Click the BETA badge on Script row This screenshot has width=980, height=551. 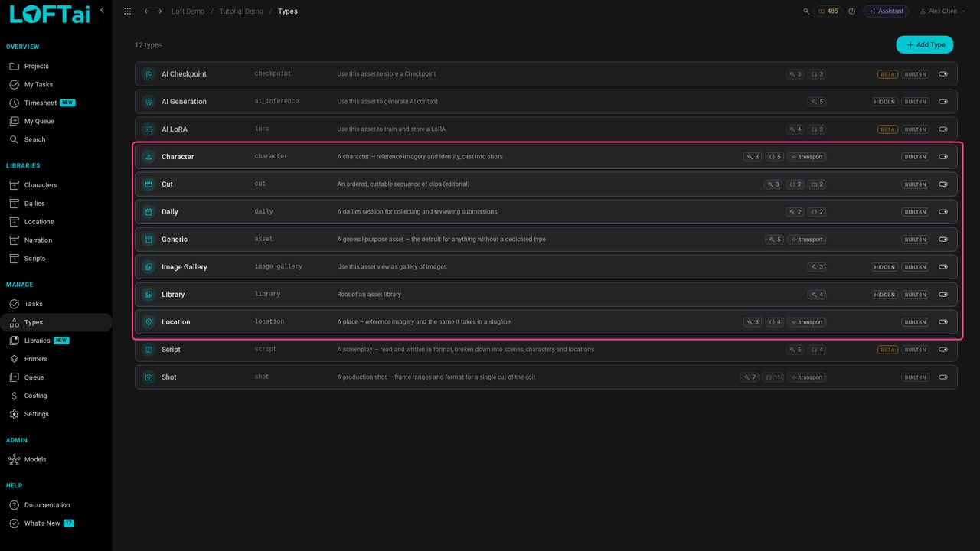(x=887, y=350)
